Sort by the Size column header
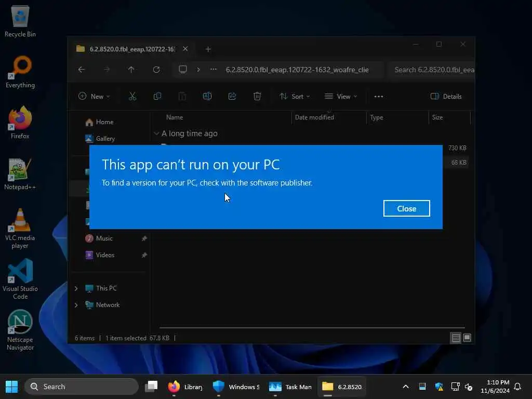This screenshot has width=532, height=399. 437,117
